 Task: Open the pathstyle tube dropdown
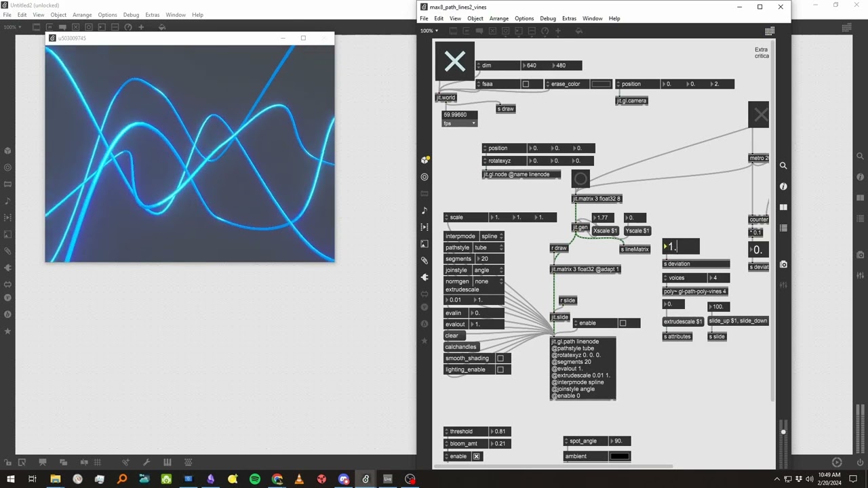[x=488, y=247]
